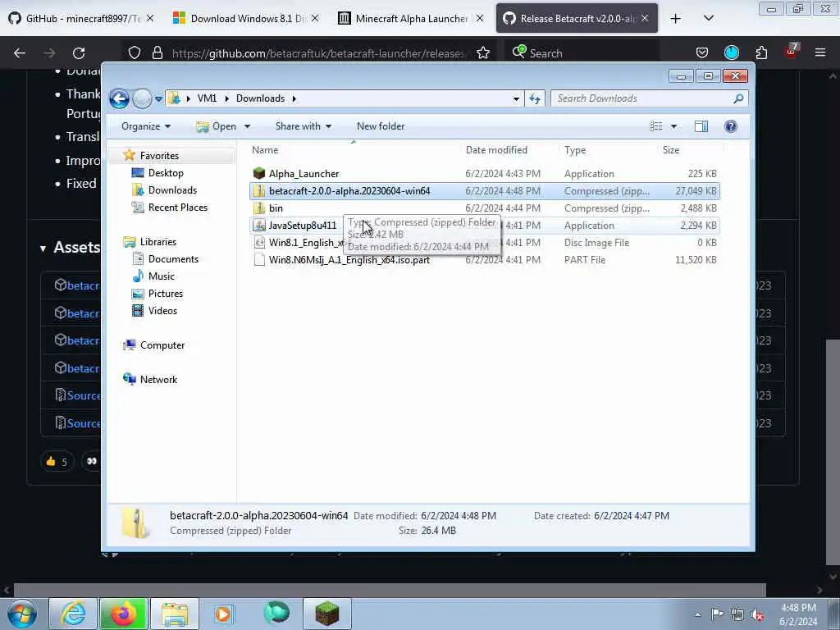Select betacraft-2.0.0-alpha.20230604-win64 zip file
The image size is (840, 630).
point(485,190)
